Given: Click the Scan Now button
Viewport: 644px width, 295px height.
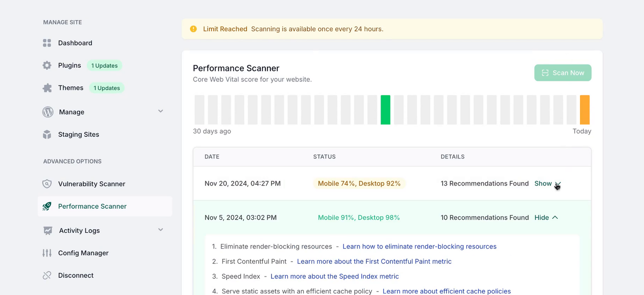Looking at the screenshot, I should tap(563, 73).
